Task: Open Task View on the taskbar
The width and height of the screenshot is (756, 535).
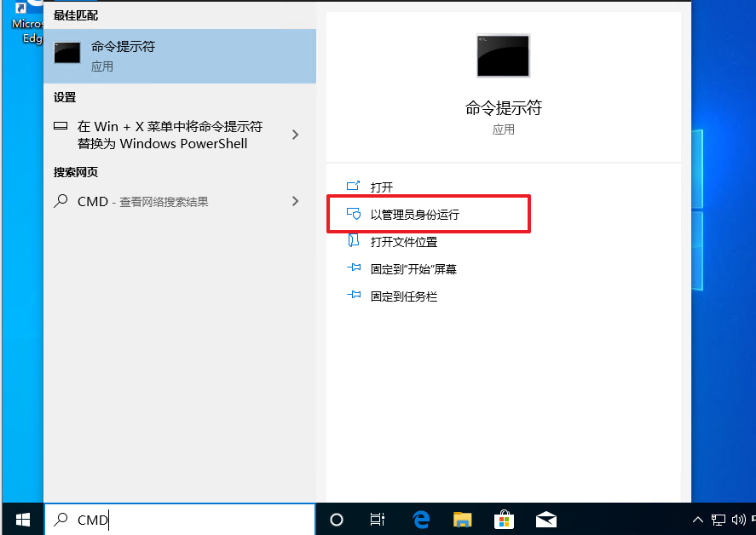Action: [x=377, y=519]
